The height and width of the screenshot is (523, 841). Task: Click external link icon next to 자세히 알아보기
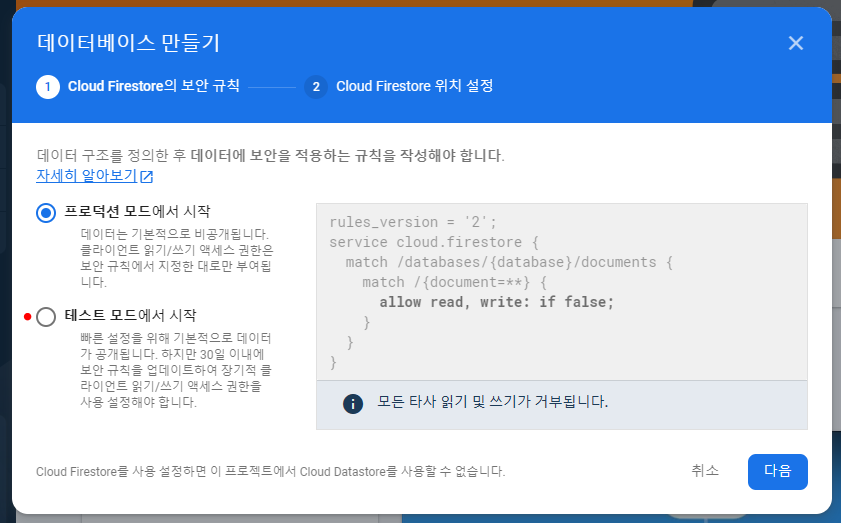click(146, 176)
